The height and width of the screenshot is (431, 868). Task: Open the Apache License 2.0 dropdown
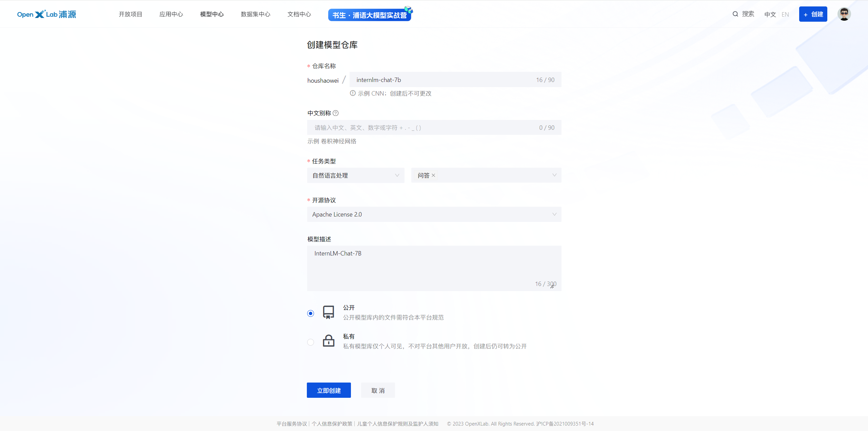pyautogui.click(x=434, y=214)
